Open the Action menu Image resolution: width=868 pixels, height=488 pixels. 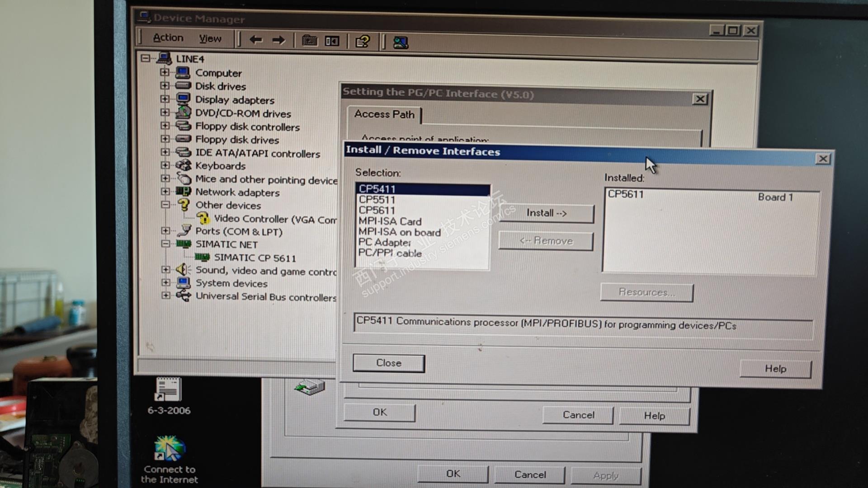point(168,38)
